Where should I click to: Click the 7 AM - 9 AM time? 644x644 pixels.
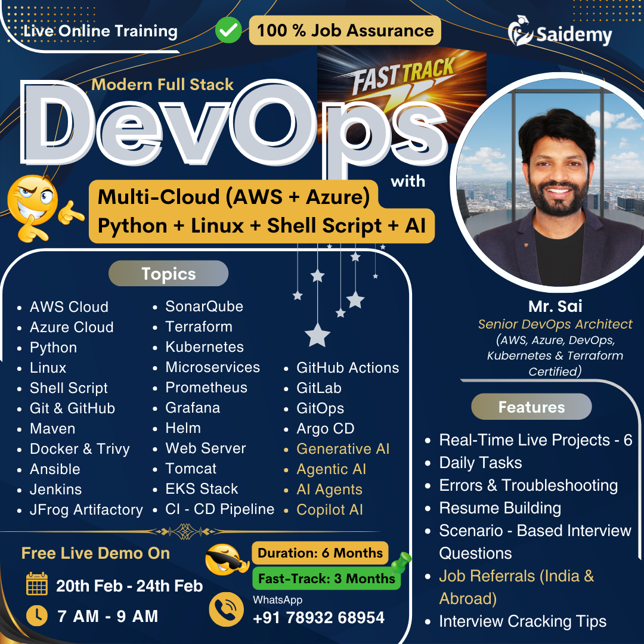click(x=108, y=616)
